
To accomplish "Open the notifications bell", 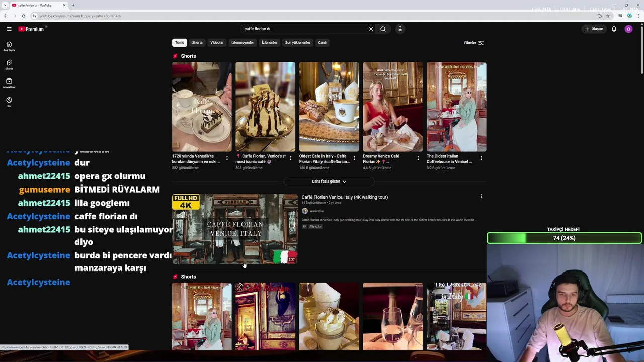I will coord(614,29).
